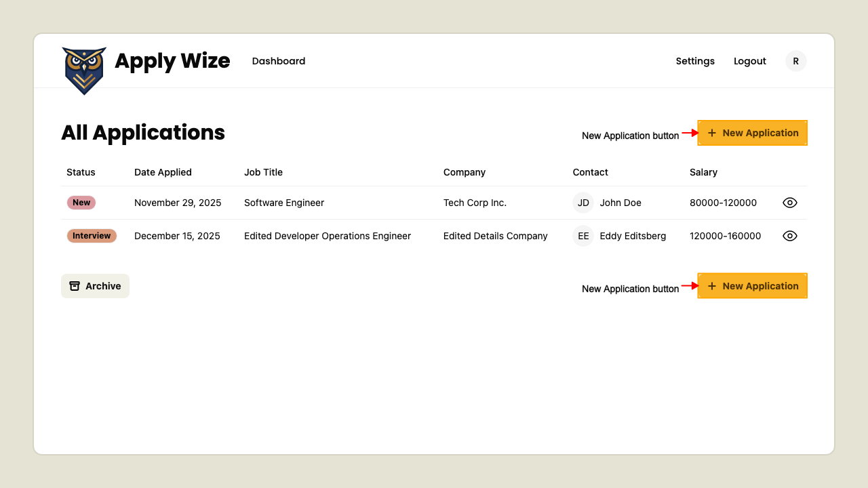
Task: Select the Salary column header
Action: [703, 172]
